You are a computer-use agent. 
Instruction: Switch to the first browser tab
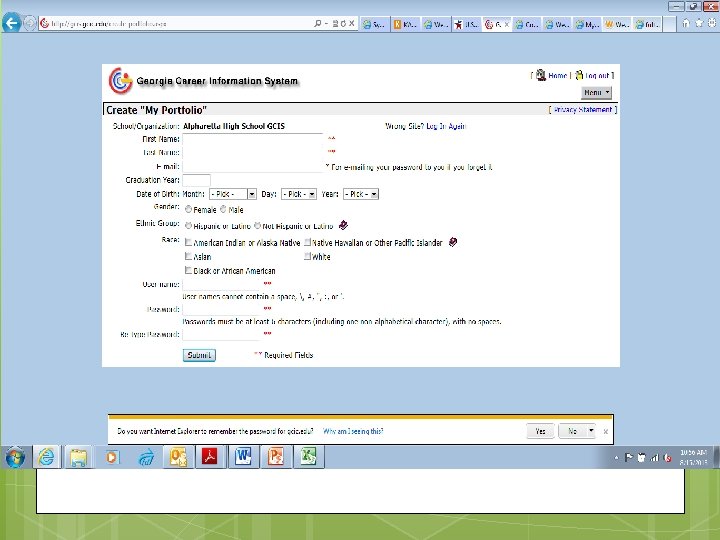tap(375, 24)
